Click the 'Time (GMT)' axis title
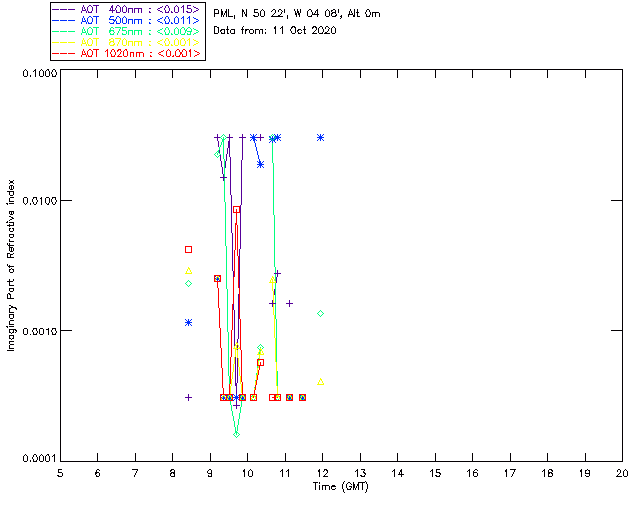Image resolution: width=640 pixels, height=512 pixels. (340, 487)
